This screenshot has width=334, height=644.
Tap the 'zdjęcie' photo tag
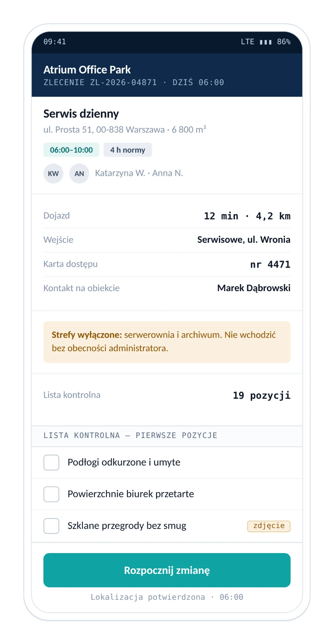(269, 526)
